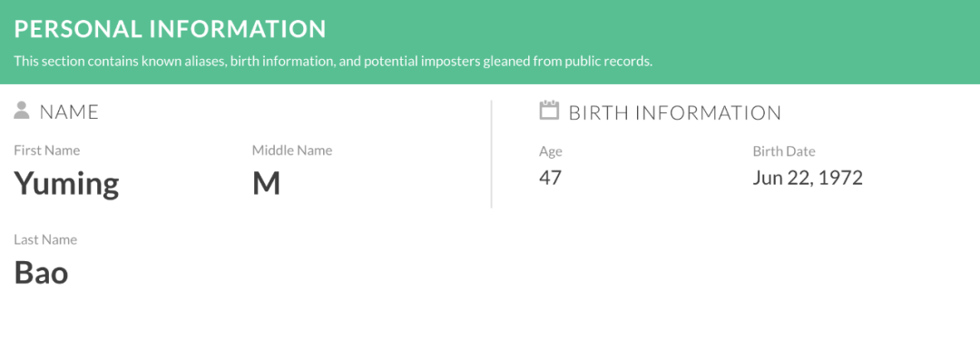Click the Last Name label
This screenshot has width=980, height=350.
pyautogui.click(x=45, y=240)
